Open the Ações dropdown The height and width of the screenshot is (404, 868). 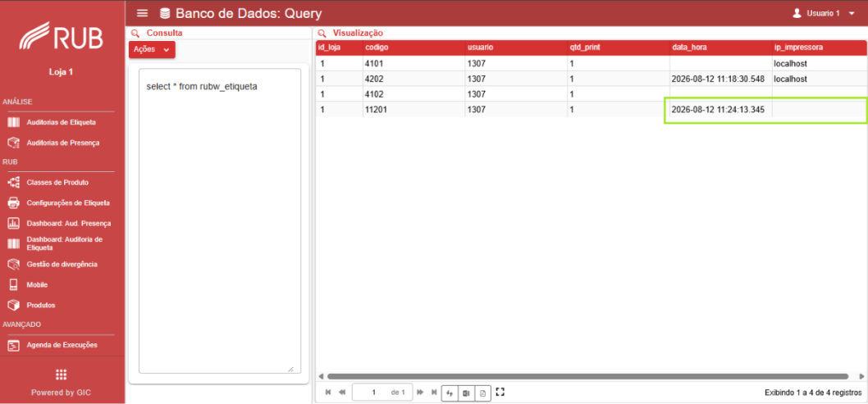pyautogui.click(x=152, y=49)
